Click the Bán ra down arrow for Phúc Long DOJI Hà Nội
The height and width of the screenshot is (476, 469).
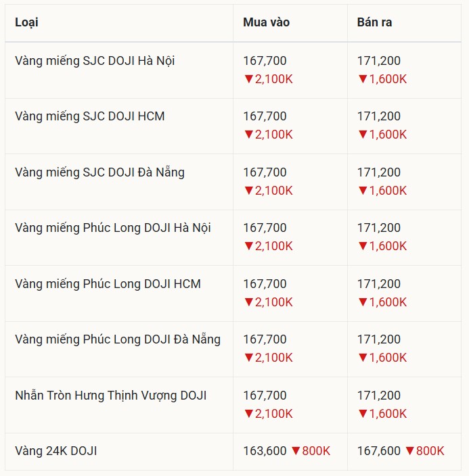point(362,247)
